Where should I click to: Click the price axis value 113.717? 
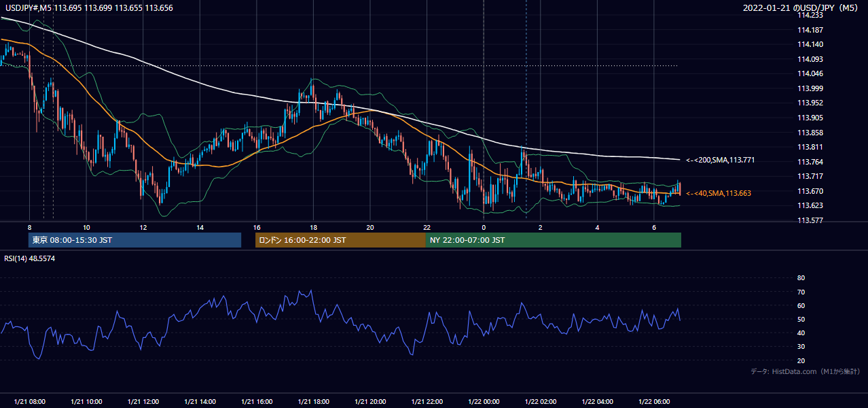pyautogui.click(x=810, y=177)
